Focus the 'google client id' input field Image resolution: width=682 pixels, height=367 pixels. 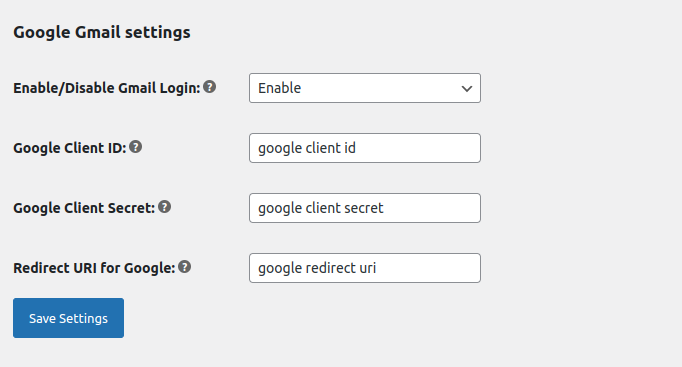[x=364, y=148]
